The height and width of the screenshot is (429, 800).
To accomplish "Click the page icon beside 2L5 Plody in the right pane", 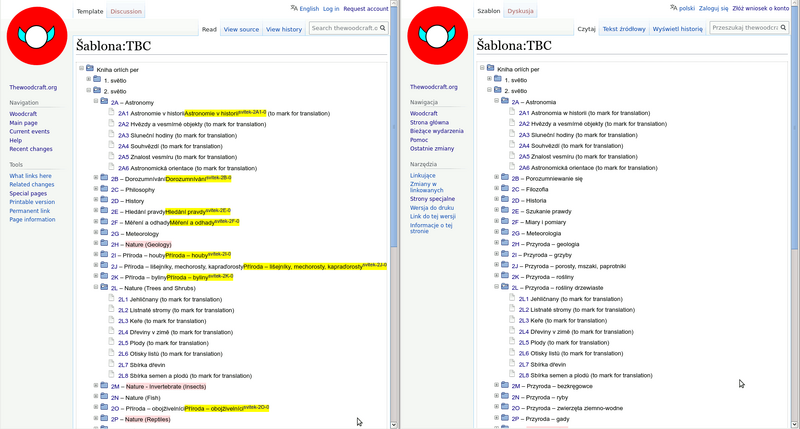I will click(x=512, y=341).
